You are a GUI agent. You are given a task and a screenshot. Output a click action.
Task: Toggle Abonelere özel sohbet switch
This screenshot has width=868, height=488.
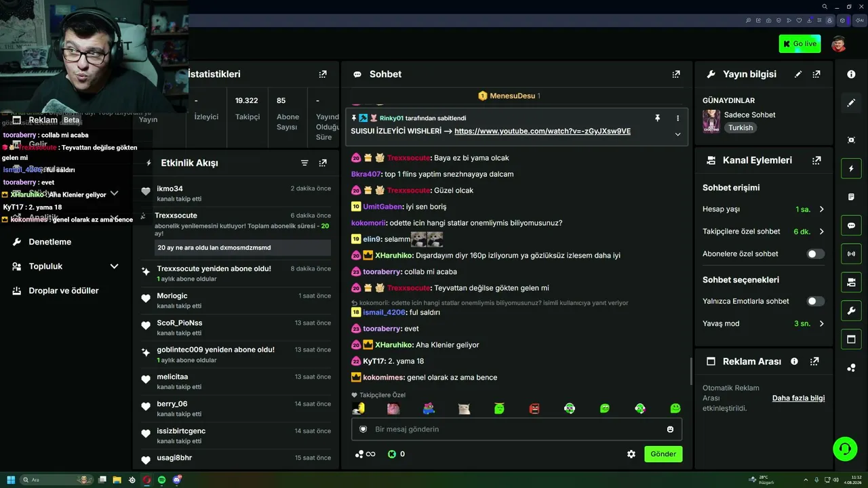tap(815, 253)
